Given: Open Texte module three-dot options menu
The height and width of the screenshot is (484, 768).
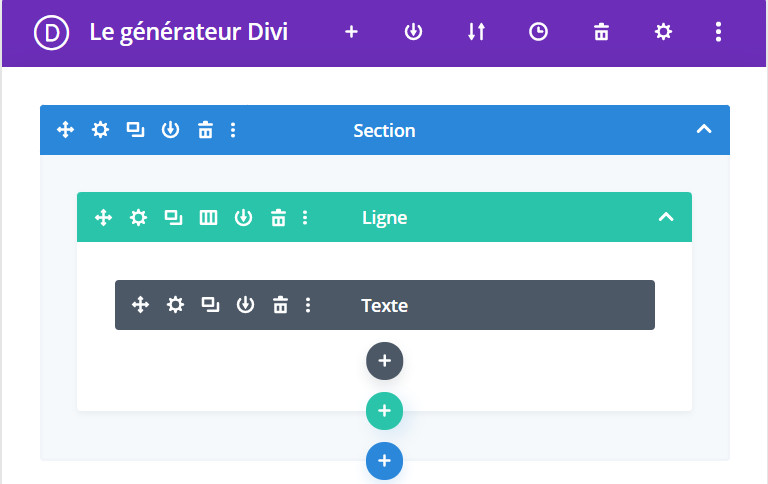Looking at the screenshot, I should (x=308, y=305).
